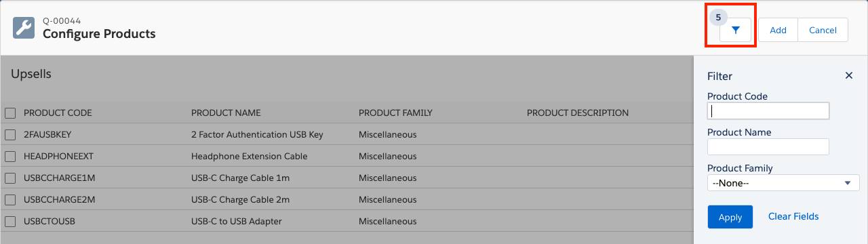Focus the Product Code filter field
Viewport: 868px width, 244px height.
768,110
